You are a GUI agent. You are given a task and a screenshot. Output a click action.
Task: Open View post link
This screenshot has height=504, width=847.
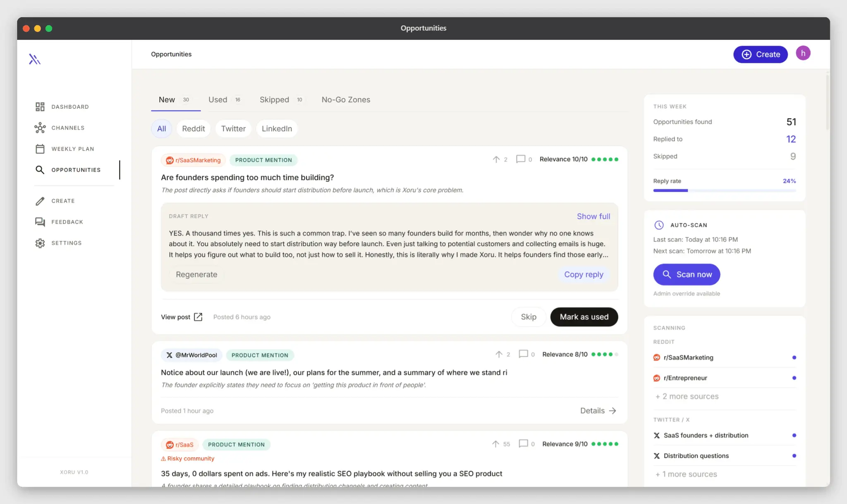pyautogui.click(x=182, y=317)
